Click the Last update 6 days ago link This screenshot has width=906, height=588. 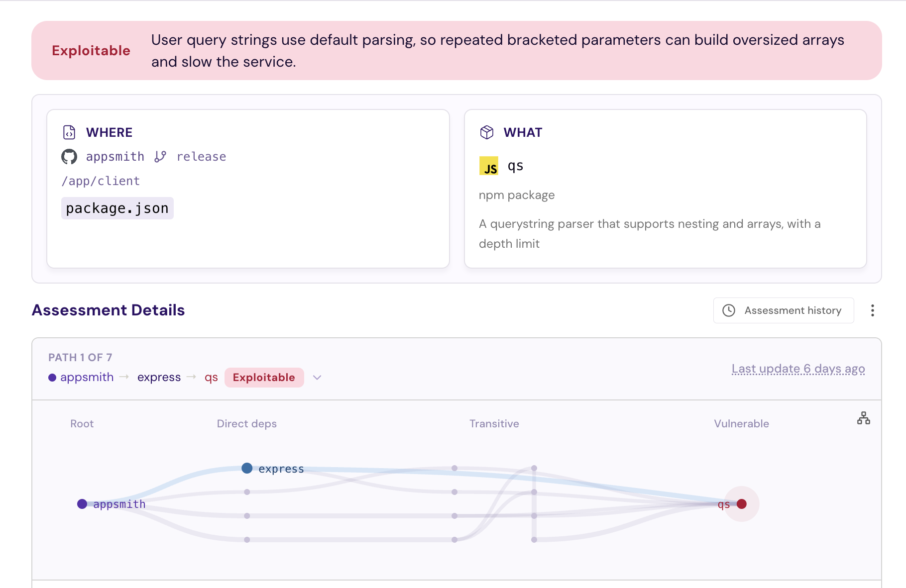[x=798, y=369]
